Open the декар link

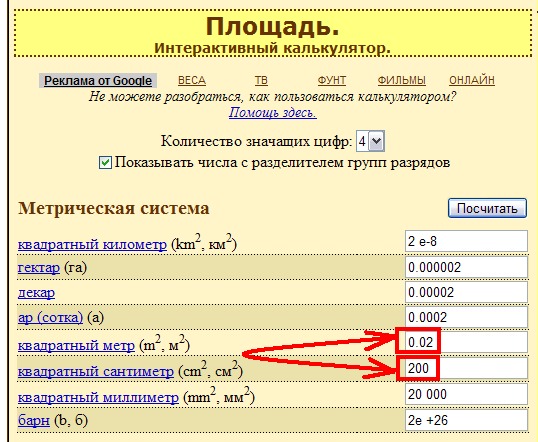coord(36,293)
